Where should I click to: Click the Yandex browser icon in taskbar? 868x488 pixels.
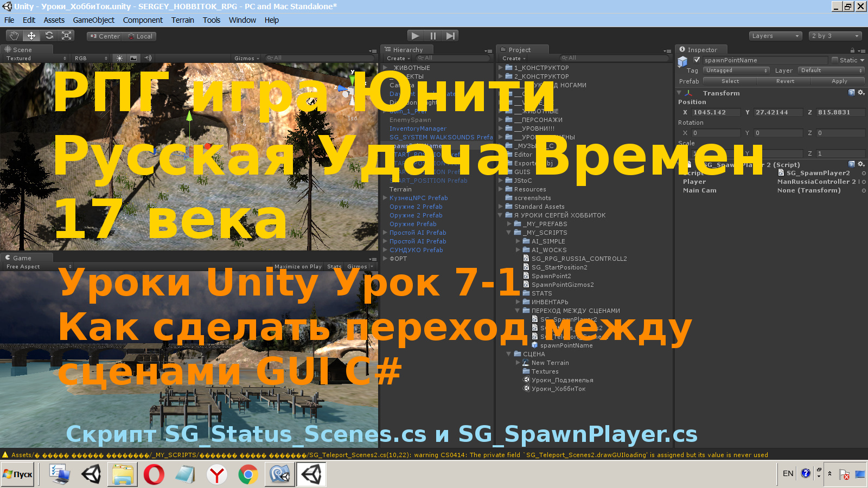pos(217,474)
